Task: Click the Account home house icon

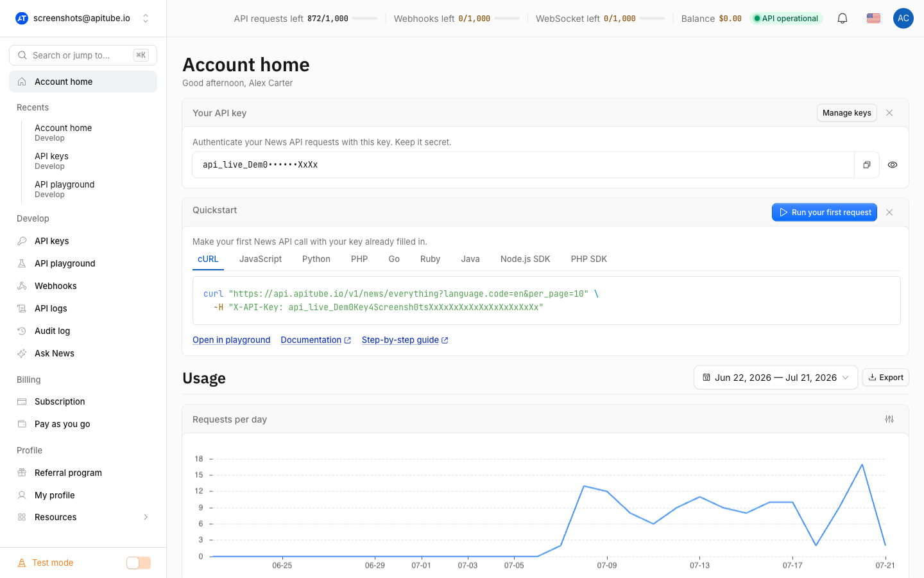Action: (x=22, y=82)
